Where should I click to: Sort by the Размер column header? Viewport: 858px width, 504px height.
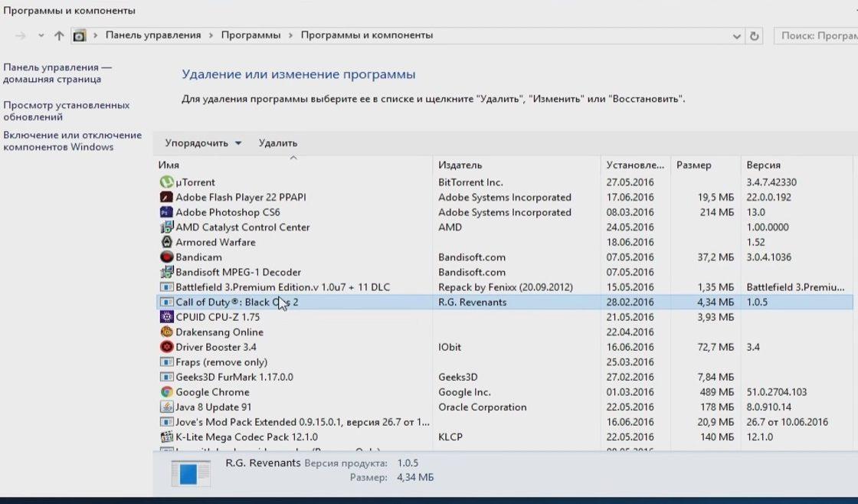[x=706, y=165]
